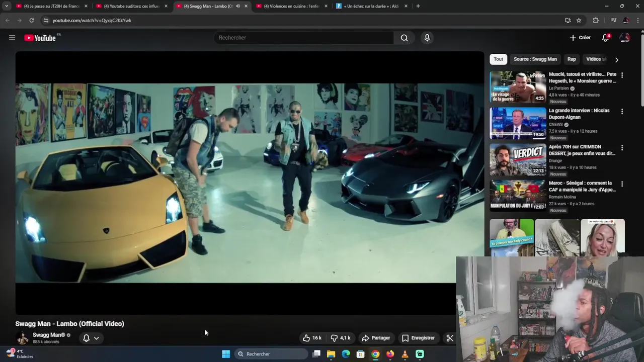Open the Maroc - Sénégal video thumbnail

pyautogui.click(x=518, y=196)
